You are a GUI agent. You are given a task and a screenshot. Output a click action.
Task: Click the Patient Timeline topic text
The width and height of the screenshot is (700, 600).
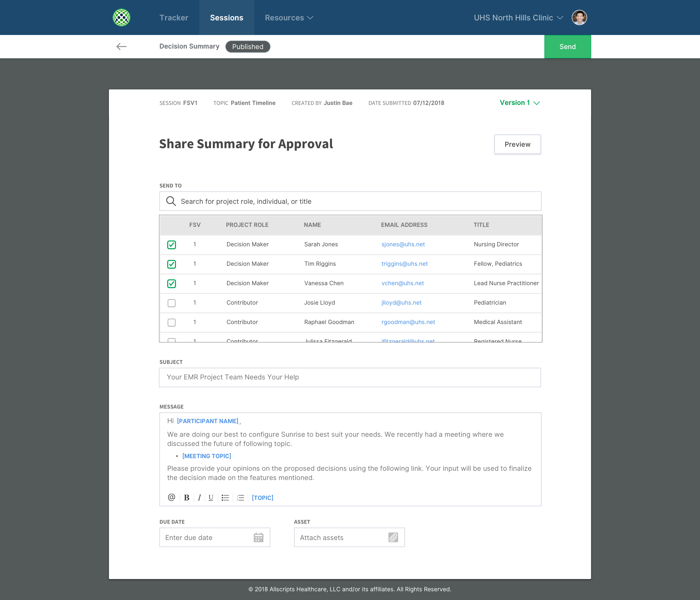pos(253,103)
